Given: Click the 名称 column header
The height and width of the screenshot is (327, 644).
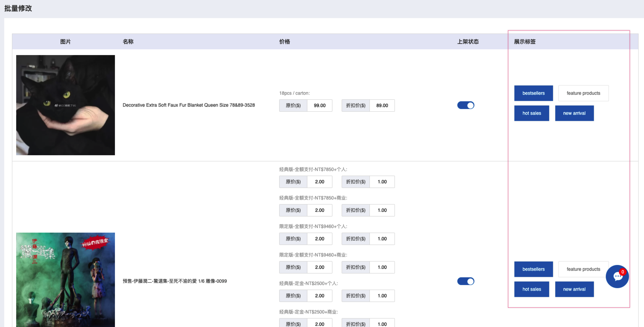Looking at the screenshot, I should [x=128, y=42].
